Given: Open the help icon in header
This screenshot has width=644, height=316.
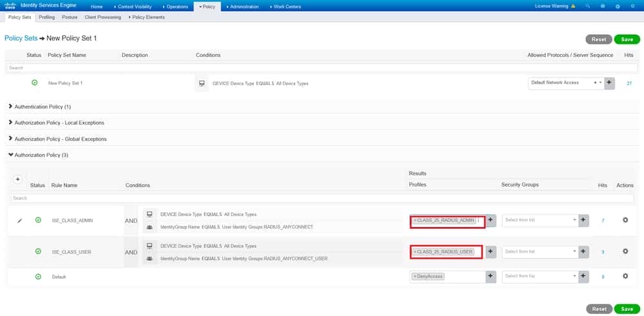Looking at the screenshot, I should (x=603, y=6).
